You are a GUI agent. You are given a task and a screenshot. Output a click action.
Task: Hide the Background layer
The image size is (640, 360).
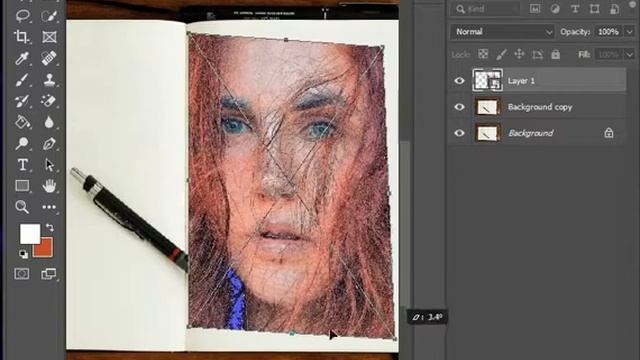pos(459,133)
